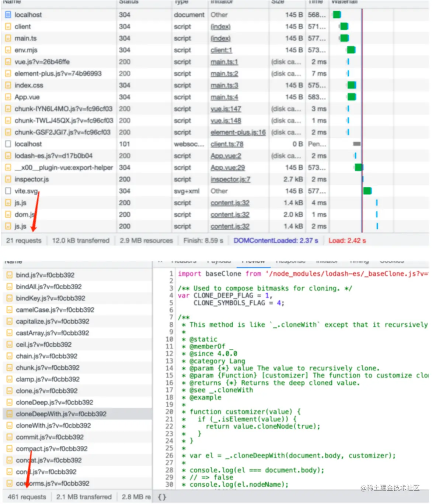The width and height of the screenshot is (432, 504).
Task: Follow the main.ts:1 initiator link
Action: (x=224, y=62)
